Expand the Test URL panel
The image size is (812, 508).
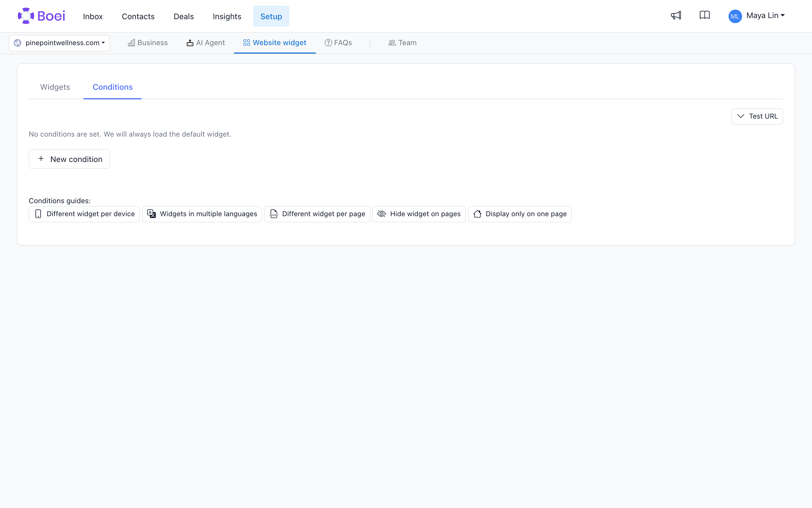[757, 116]
